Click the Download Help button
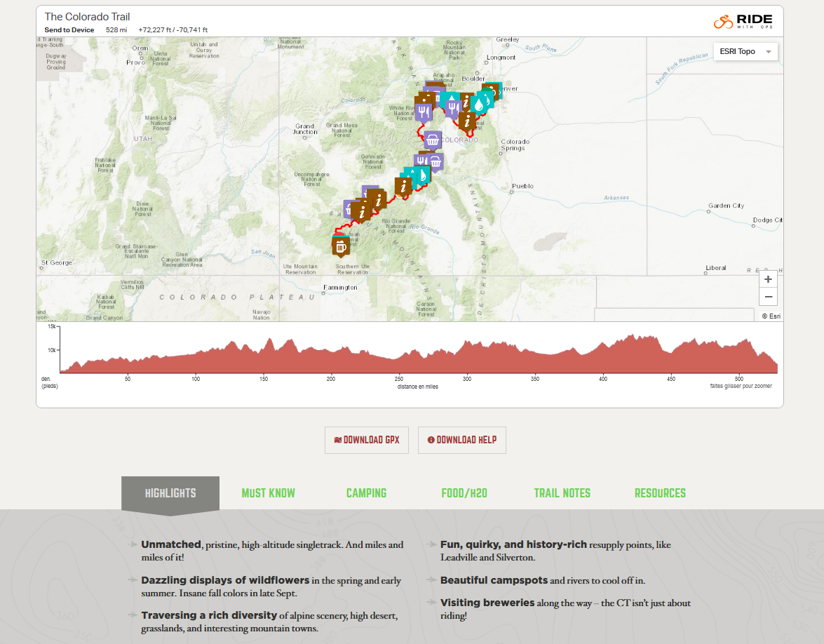Screen dimensions: 824x644 click(x=461, y=440)
